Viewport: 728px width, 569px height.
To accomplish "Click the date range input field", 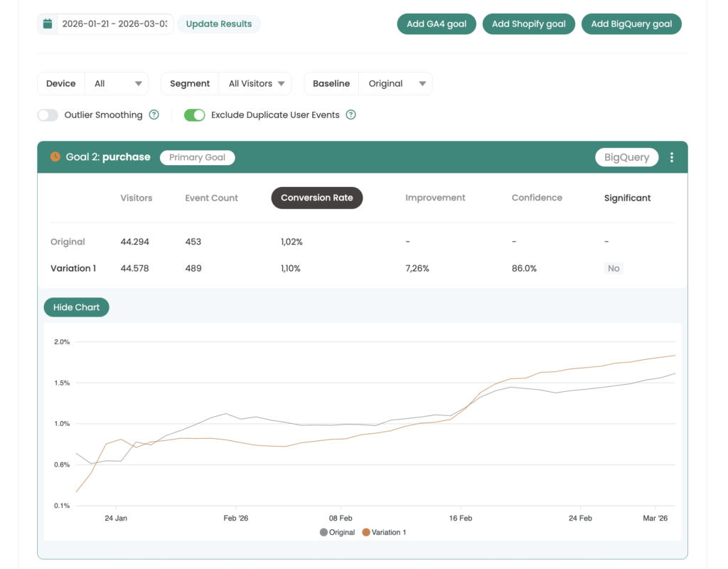I will coord(114,24).
